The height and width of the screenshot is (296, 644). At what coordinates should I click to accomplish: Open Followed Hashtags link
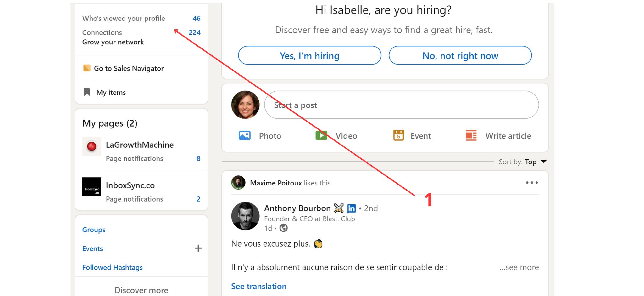tap(113, 267)
